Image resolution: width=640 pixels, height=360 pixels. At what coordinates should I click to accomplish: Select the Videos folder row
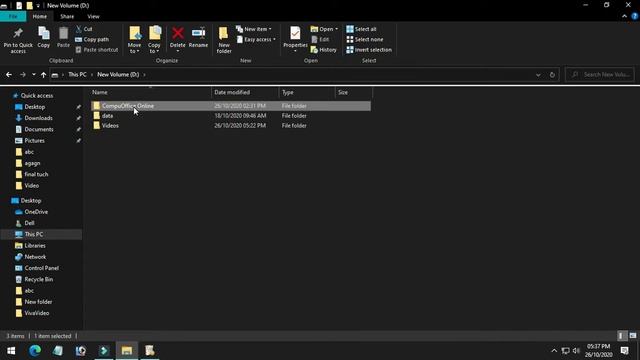point(231,125)
